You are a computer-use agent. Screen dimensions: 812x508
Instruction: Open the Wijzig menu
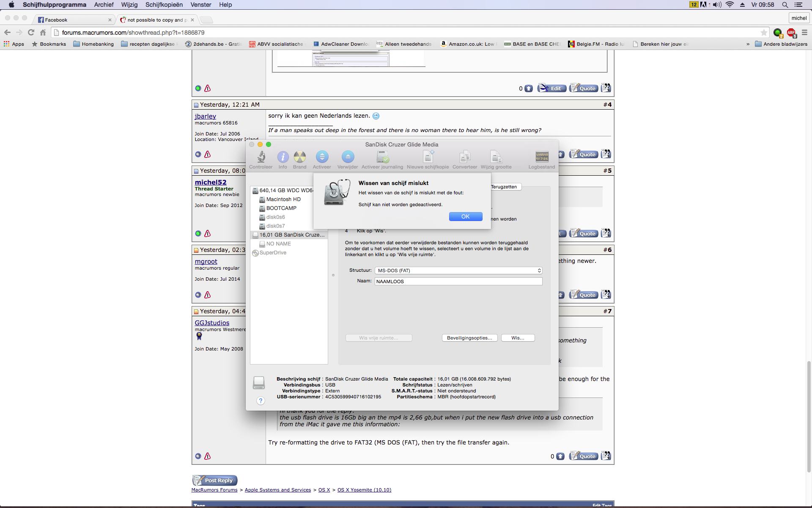129,5
